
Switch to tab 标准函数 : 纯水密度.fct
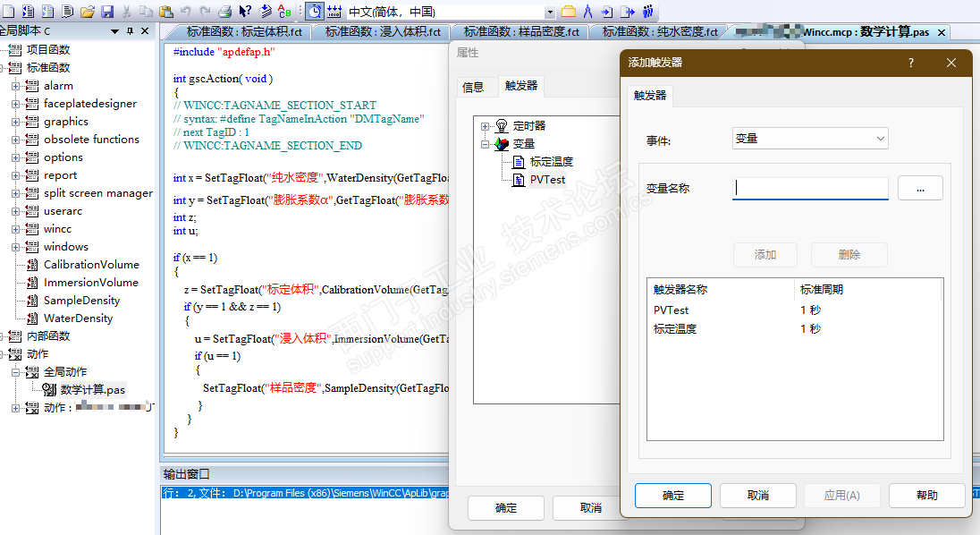click(660, 32)
